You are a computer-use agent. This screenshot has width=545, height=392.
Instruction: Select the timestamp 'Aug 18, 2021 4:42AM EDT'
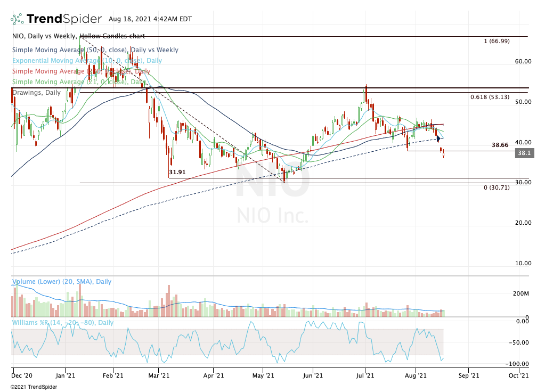(x=150, y=19)
